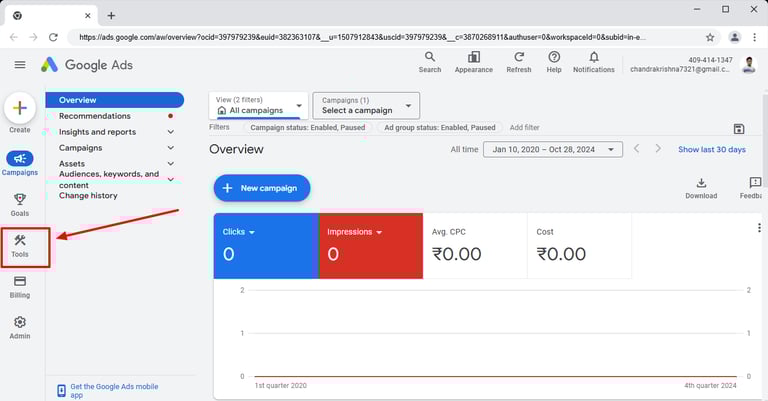Select the Avg. CPC scorecard
The image size is (768, 401).
475,246
